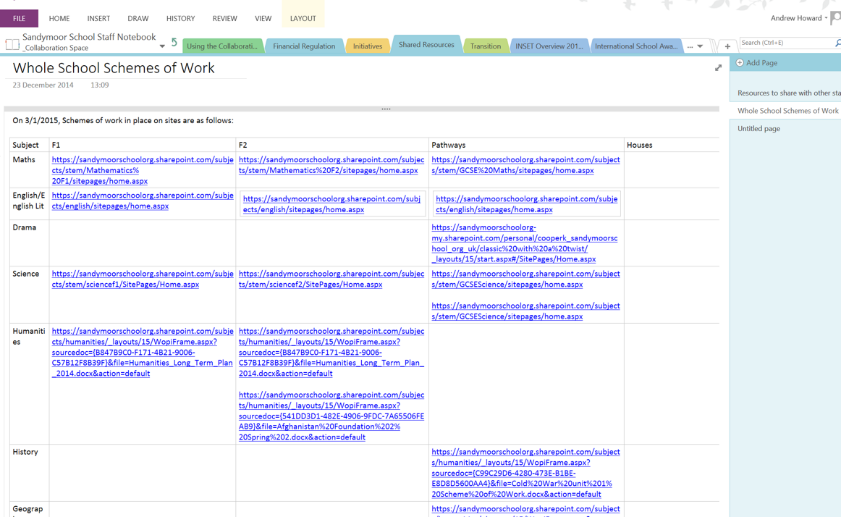Click the note container handle dots
Viewport: 841px width, 517px height.
(386, 109)
